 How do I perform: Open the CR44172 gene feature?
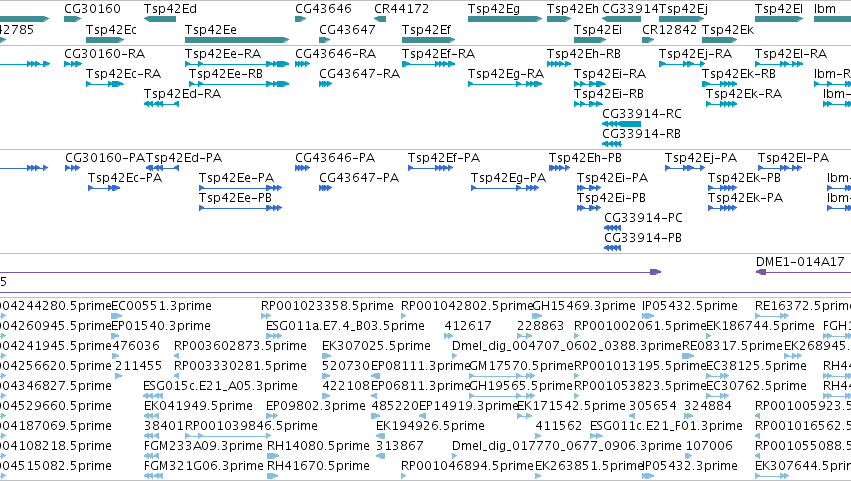(380, 19)
